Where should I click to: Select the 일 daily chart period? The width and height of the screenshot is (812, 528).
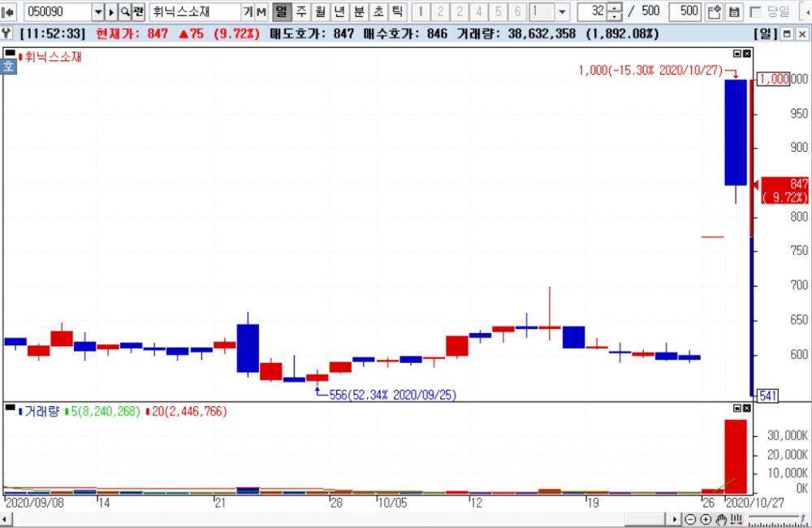tap(281, 11)
